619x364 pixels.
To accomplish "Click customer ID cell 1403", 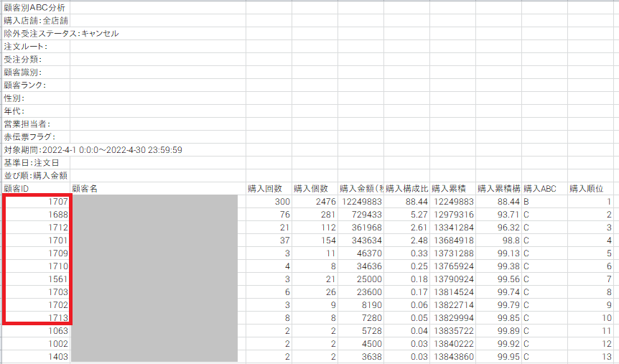I will (x=36, y=357).
